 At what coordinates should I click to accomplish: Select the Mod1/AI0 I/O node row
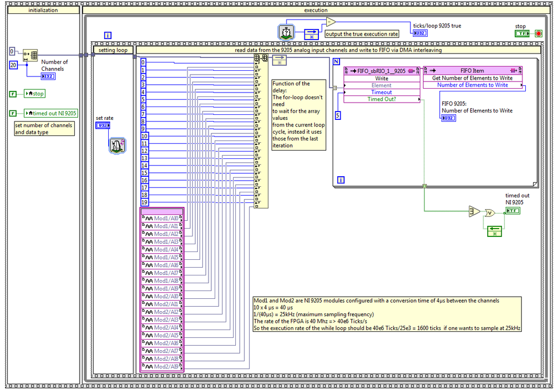pos(162,218)
